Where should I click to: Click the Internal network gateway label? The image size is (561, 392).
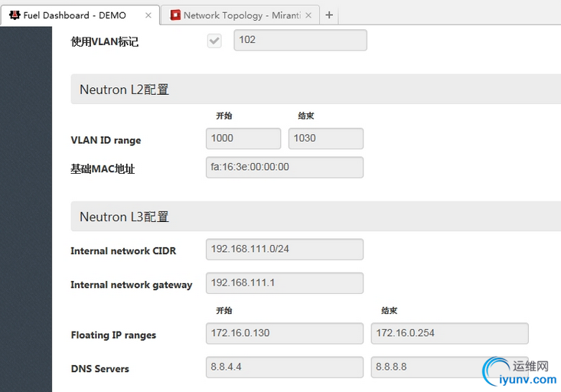pos(132,285)
